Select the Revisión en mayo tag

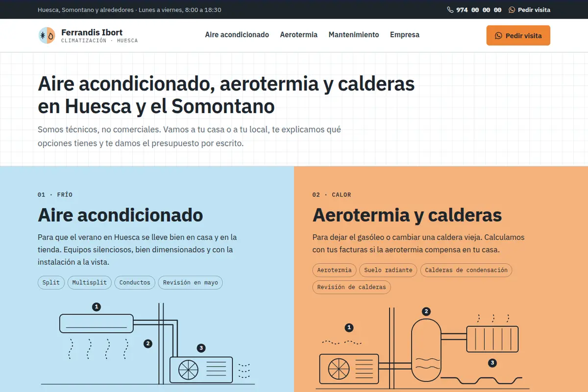191,283
